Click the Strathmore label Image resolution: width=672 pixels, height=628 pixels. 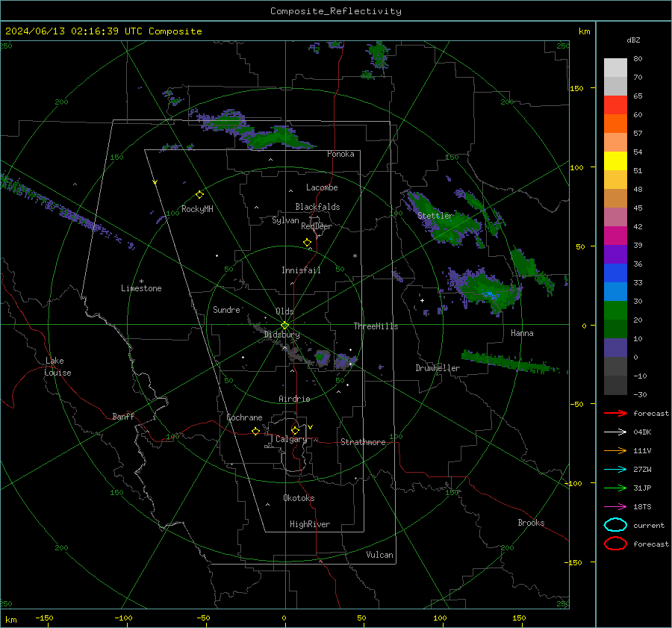363,442
